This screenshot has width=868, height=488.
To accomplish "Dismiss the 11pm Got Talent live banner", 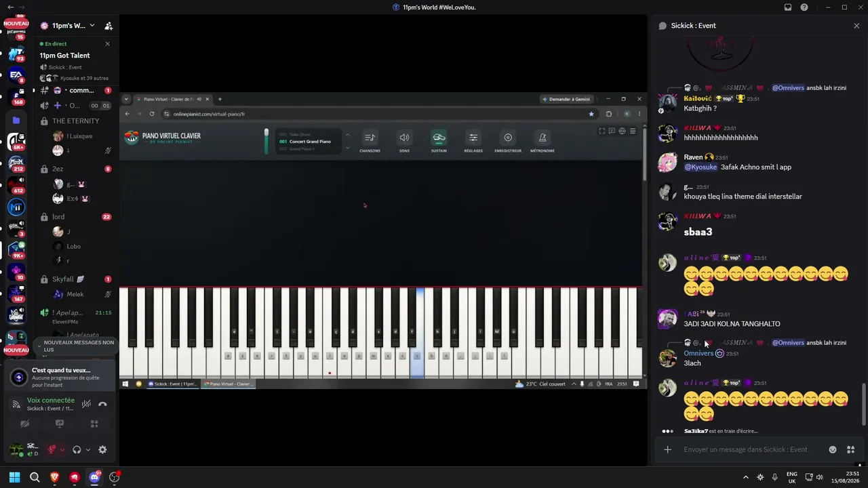I will tap(107, 44).
